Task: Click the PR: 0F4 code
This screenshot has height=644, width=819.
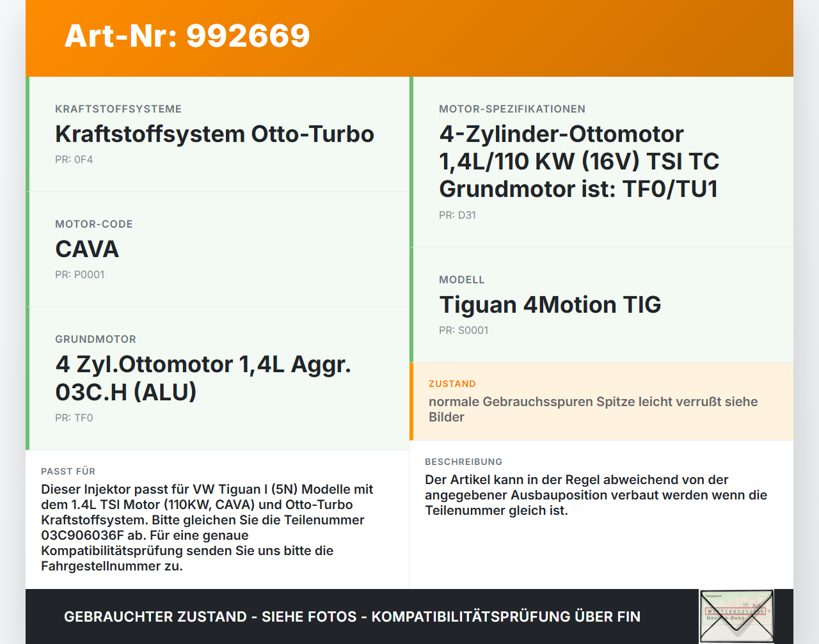Action: (x=74, y=159)
